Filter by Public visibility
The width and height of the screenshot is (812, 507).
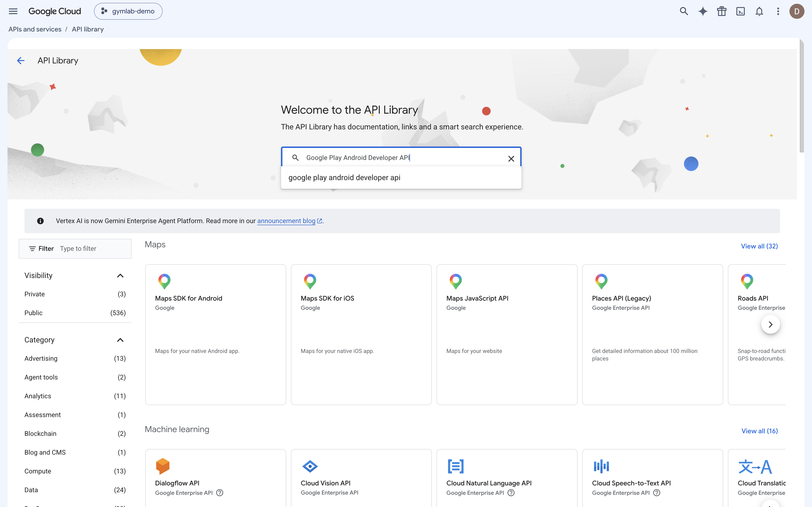point(75,313)
